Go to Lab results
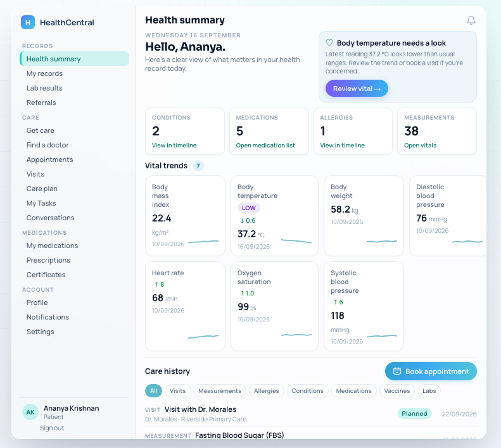 (x=75, y=88)
